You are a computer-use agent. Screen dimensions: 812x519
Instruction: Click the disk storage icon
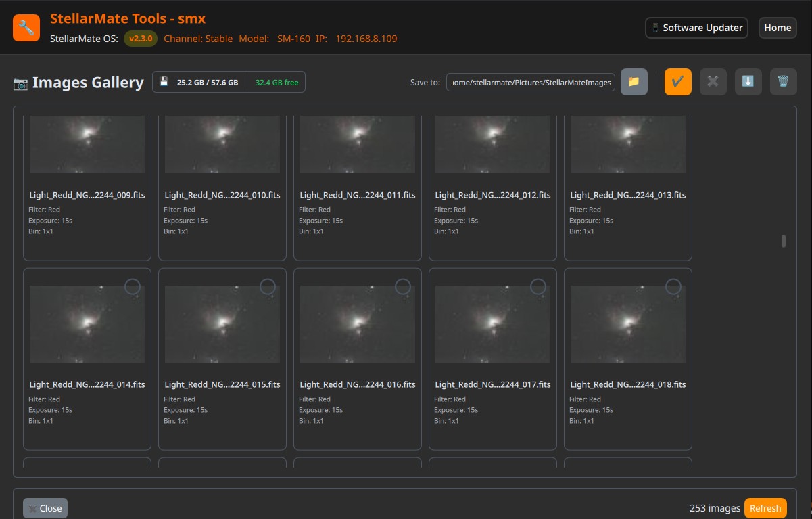click(164, 82)
